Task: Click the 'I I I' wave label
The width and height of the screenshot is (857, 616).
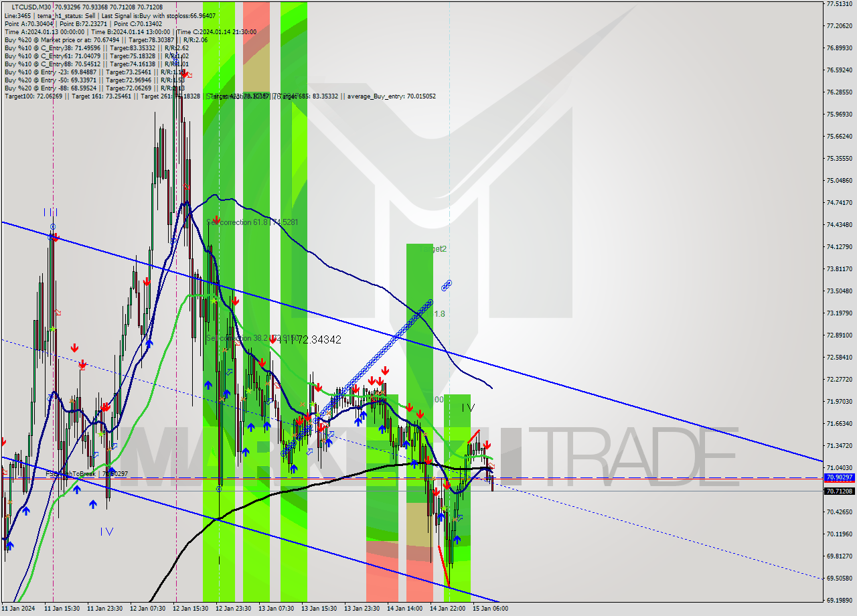Action: pos(50,212)
